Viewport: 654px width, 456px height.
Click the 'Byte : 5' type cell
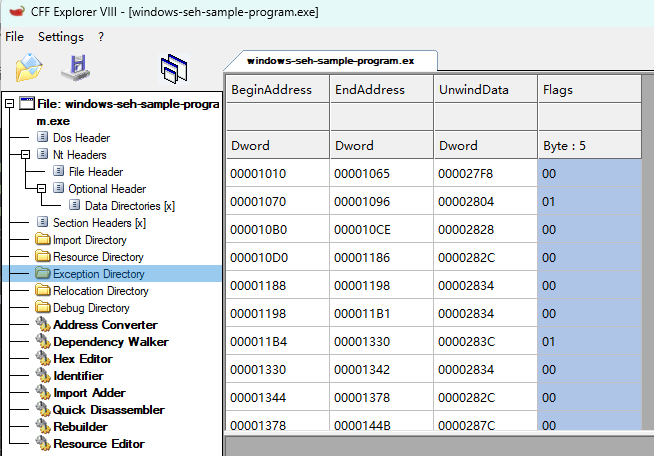point(589,145)
